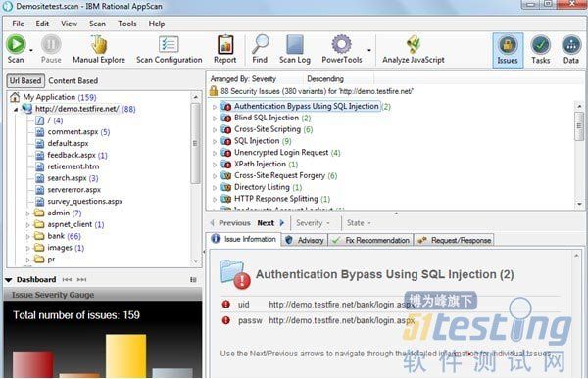Open the PowerTools dropdown arrow
Screen dimensions: 588x379
(369, 50)
